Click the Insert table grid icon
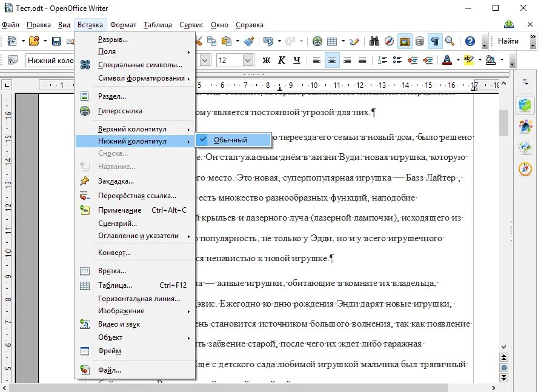The height and width of the screenshot is (392, 538). point(332,41)
